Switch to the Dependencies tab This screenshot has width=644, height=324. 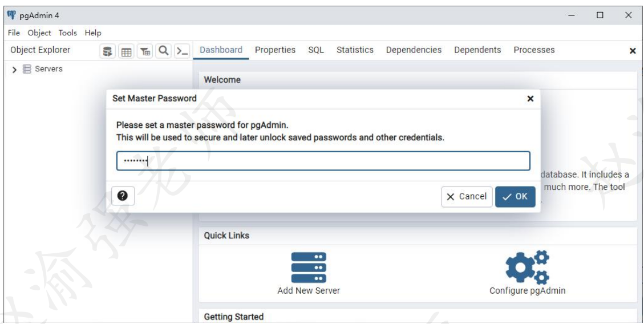[x=414, y=50]
